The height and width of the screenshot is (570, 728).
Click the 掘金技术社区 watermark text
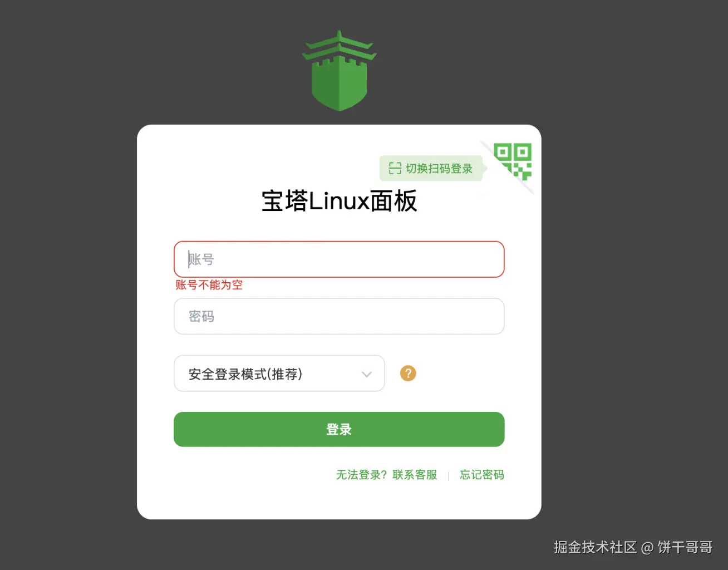[x=595, y=547]
